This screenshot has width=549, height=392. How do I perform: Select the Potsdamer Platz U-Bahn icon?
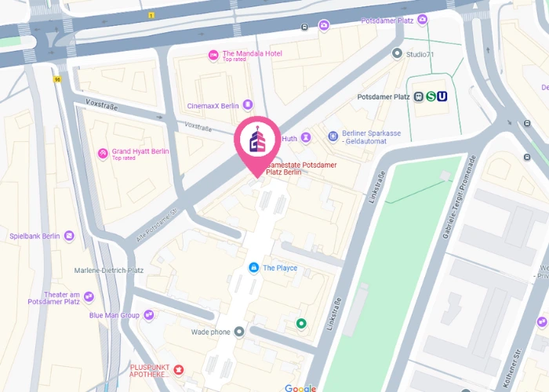(x=442, y=96)
